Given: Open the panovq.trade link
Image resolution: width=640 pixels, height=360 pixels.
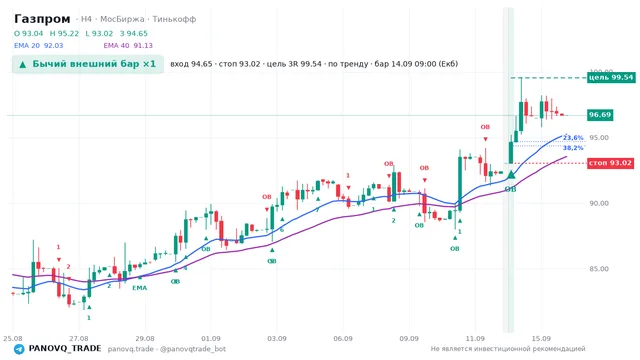Looking at the screenshot, I should [x=131, y=349].
